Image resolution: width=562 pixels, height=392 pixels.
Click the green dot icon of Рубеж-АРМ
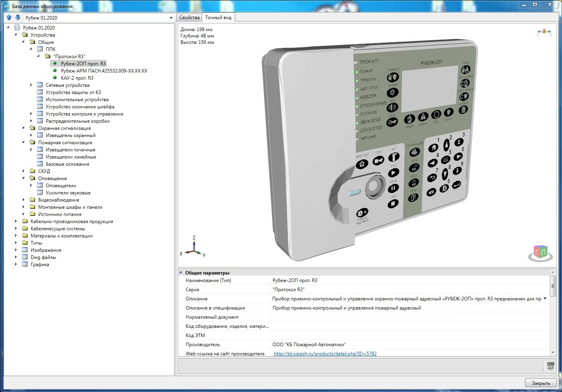pos(55,71)
